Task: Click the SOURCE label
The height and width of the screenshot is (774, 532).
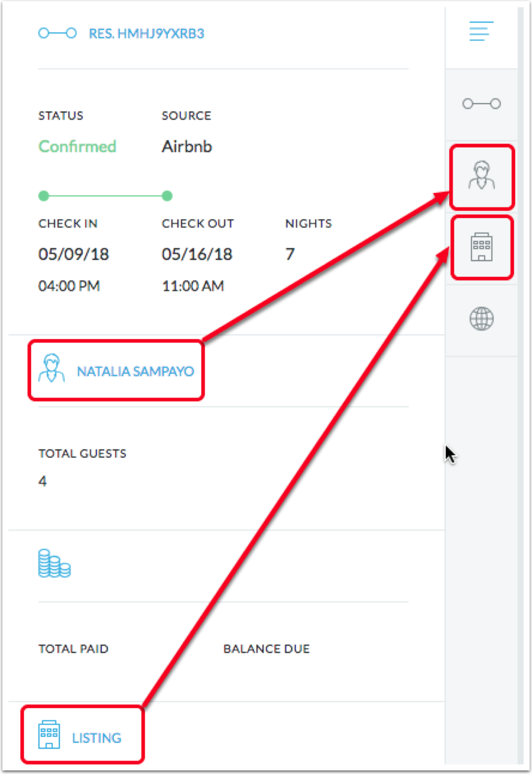Action: click(186, 115)
